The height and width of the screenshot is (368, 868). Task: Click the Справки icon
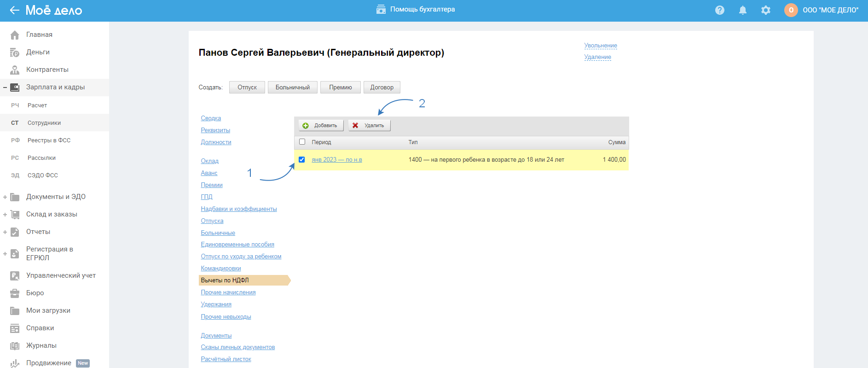point(15,328)
